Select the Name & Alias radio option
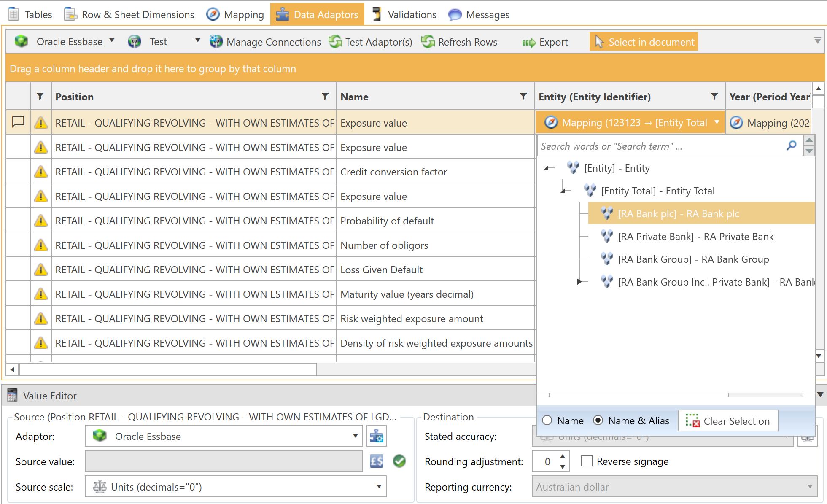 click(x=598, y=420)
